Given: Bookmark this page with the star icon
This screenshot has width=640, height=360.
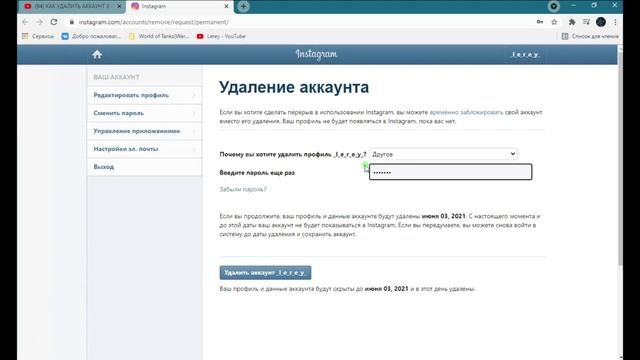Looking at the screenshot, I should coord(554,22).
